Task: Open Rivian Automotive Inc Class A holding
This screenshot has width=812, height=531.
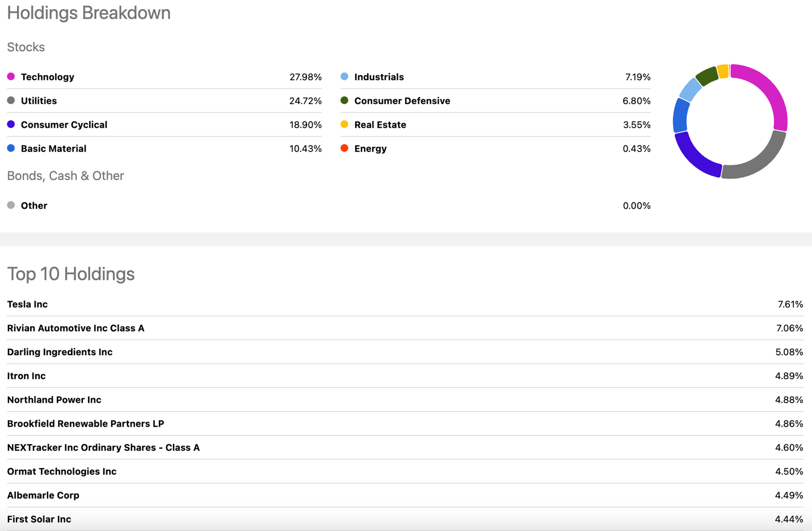Action: pyautogui.click(x=75, y=328)
